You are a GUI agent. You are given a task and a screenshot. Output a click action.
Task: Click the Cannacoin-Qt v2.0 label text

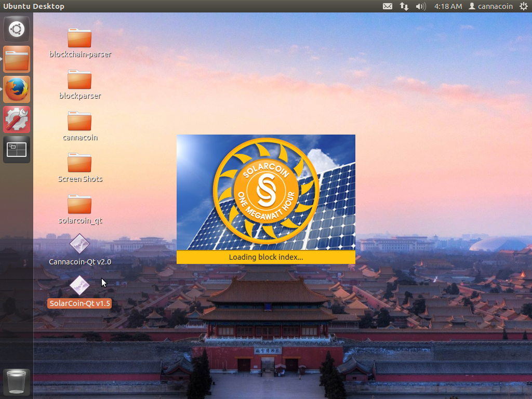click(80, 262)
